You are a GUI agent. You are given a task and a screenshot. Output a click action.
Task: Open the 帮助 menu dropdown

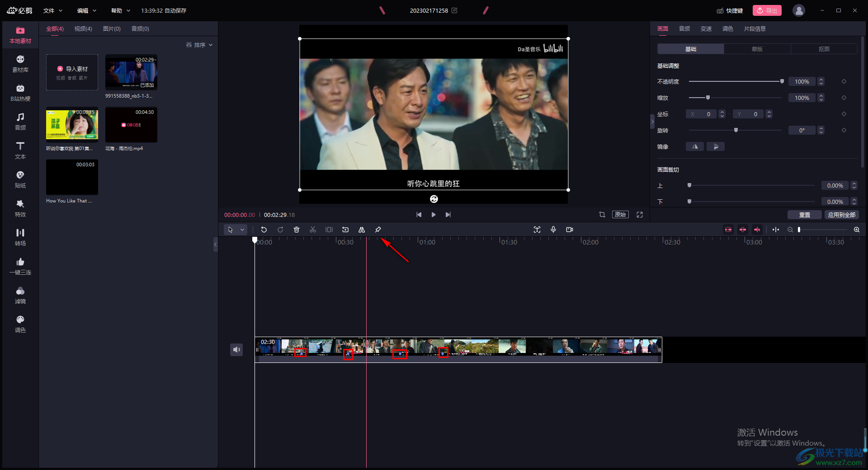(x=121, y=10)
